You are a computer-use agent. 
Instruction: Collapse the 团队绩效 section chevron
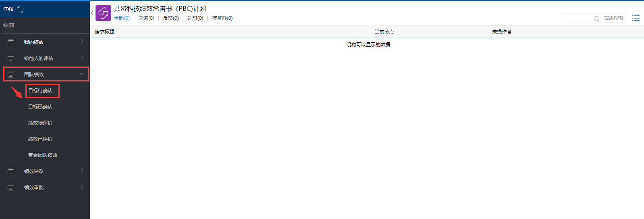coord(82,74)
